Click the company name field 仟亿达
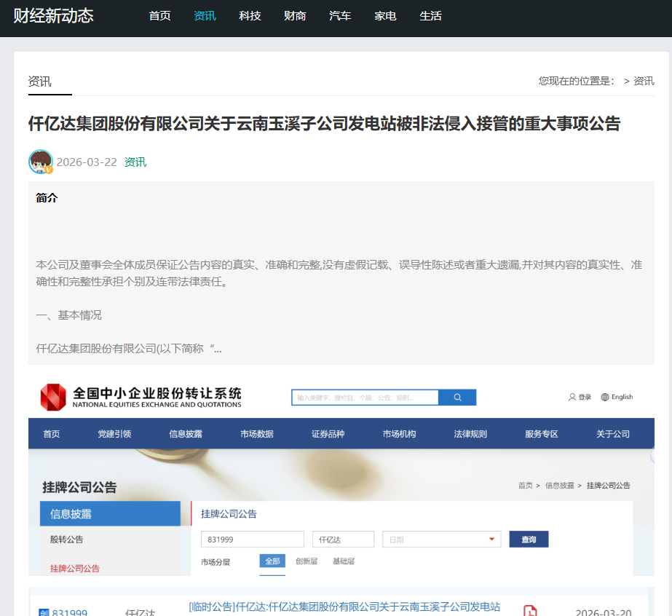This screenshot has width=672, height=616. (x=344, y=540)
